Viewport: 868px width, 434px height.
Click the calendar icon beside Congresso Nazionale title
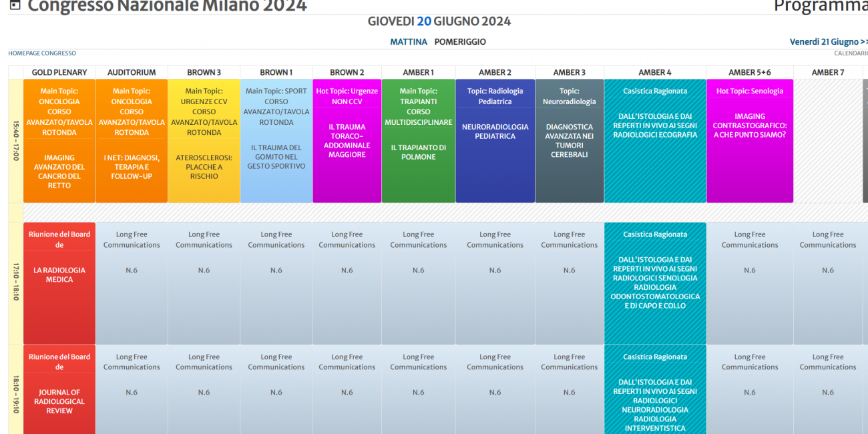15,5
